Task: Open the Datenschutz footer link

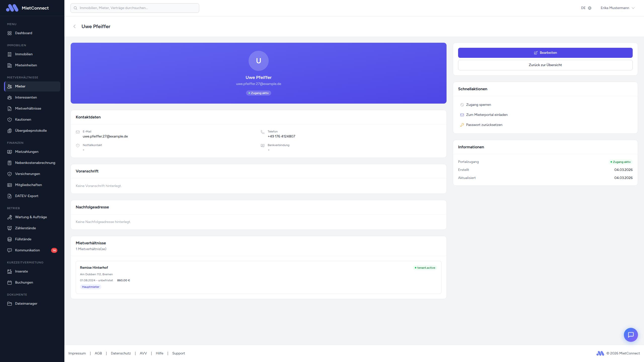Action: 121,353
